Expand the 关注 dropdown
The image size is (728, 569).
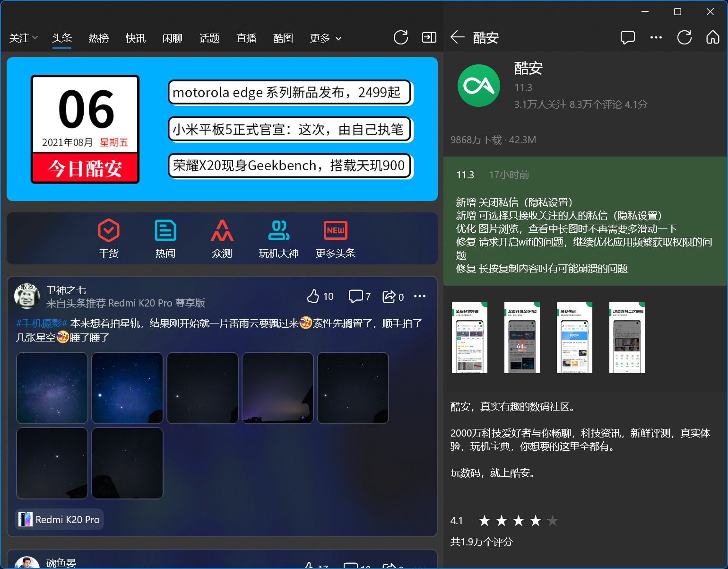coord(23,38)
